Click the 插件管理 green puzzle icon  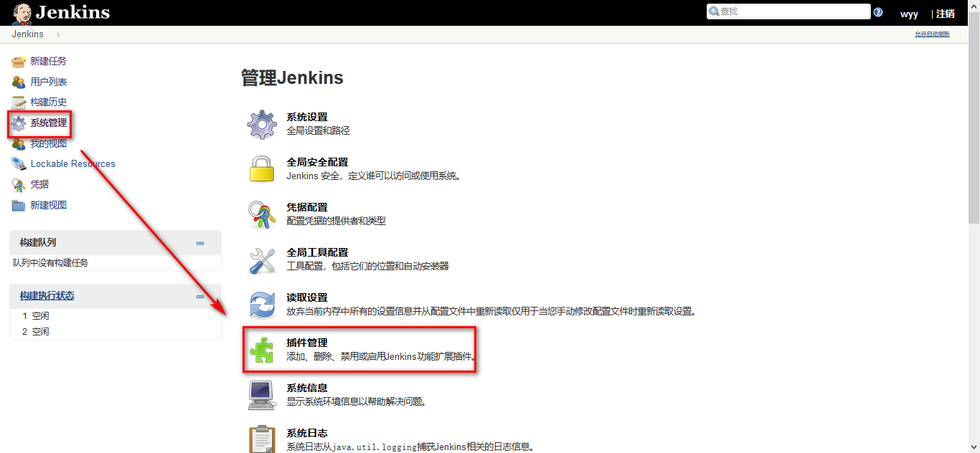[x=262, y=350]
